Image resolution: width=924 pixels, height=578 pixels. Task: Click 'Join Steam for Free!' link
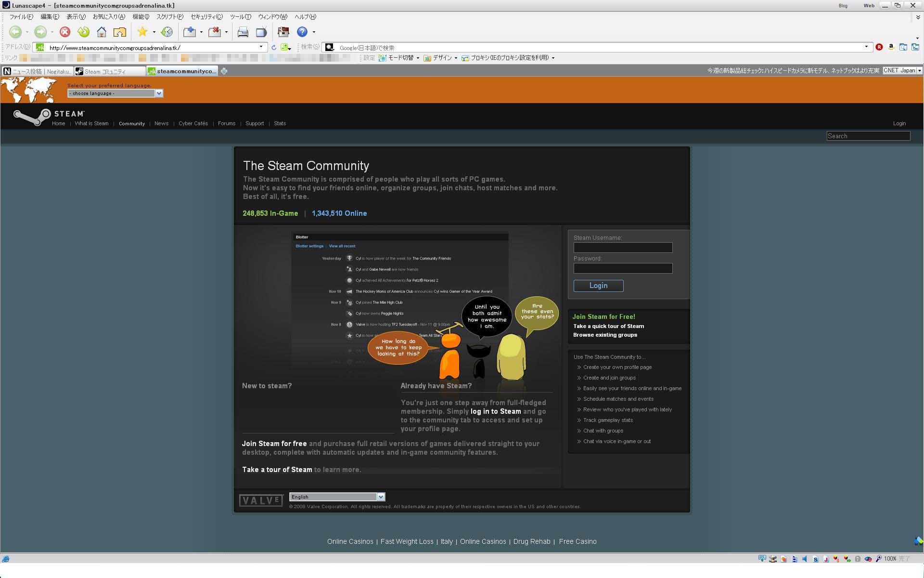click(x=603, y=316)
